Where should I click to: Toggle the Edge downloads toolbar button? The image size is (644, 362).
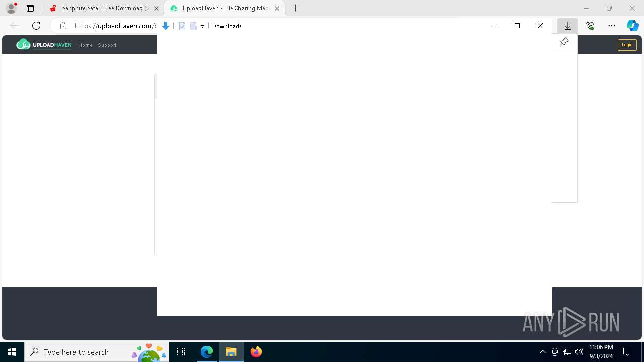(568, 26)
